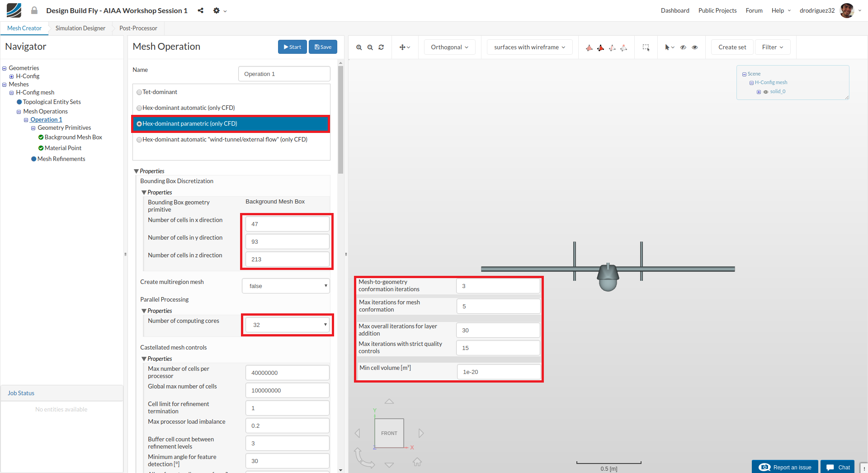This screenshot has height=473, width=868.
Task: Open the surfaces with wireframe dropdown
Action: (529, 47)
